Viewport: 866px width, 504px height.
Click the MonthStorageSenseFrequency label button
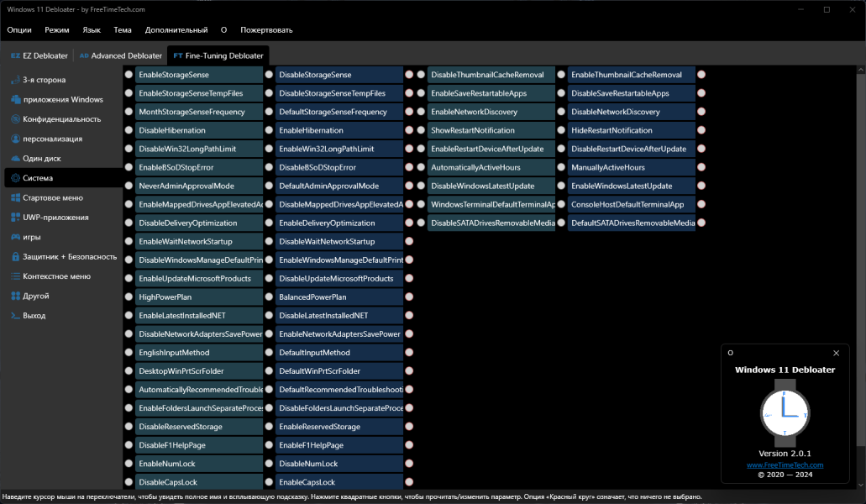coord(199,112)
